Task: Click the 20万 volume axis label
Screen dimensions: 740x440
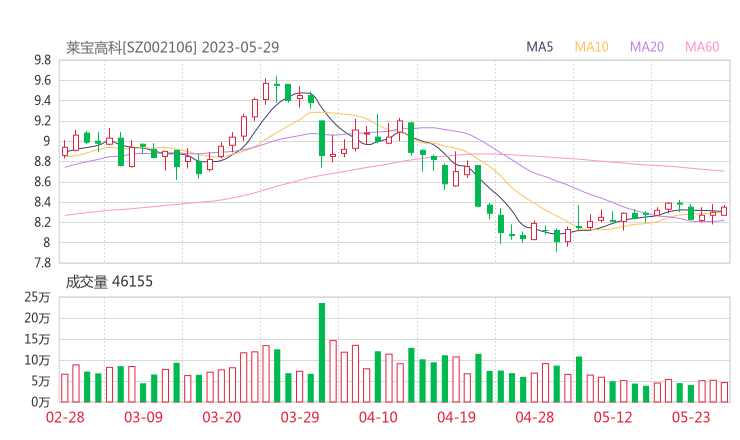Action: pos(37,318)
